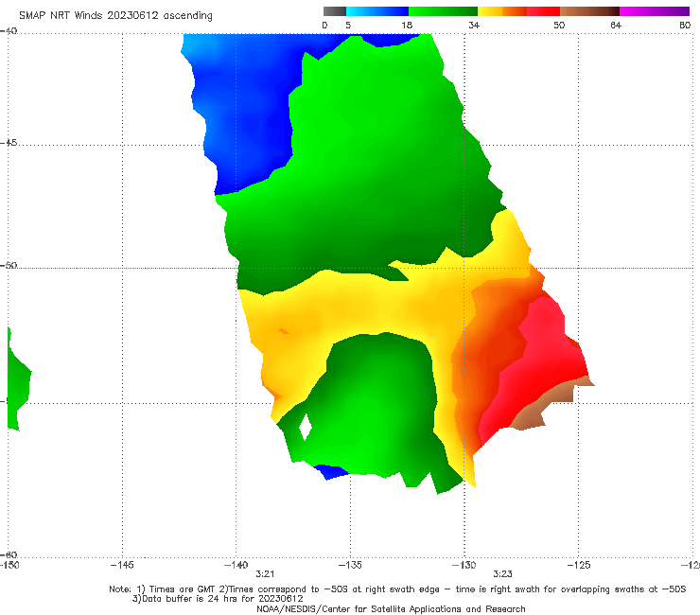Viewport: 700px width, 615px height.
Task: Click the swath time label '3:23'
Action: pos(502,574)
